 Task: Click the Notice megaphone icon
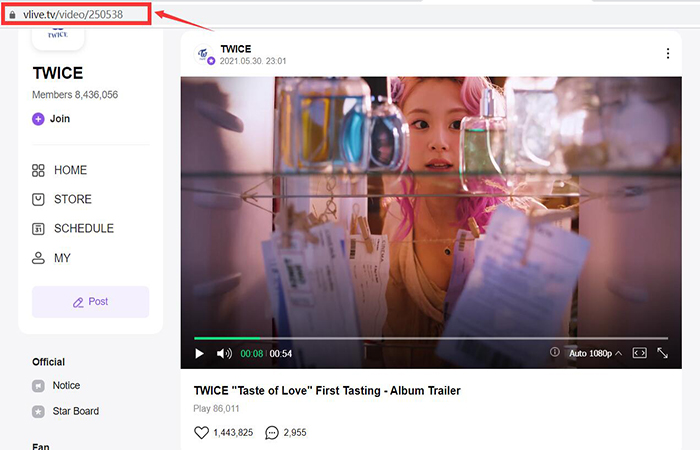point(38,386)
